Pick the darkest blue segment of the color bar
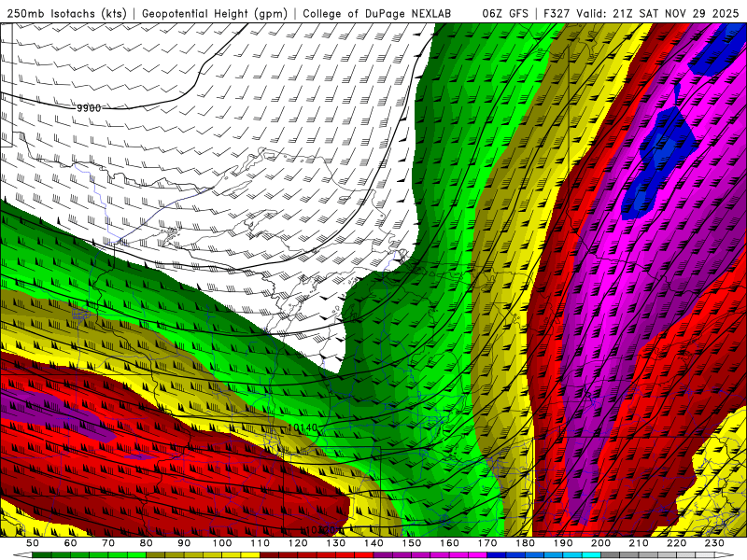 pyautogui.click(x=497, y=554)
